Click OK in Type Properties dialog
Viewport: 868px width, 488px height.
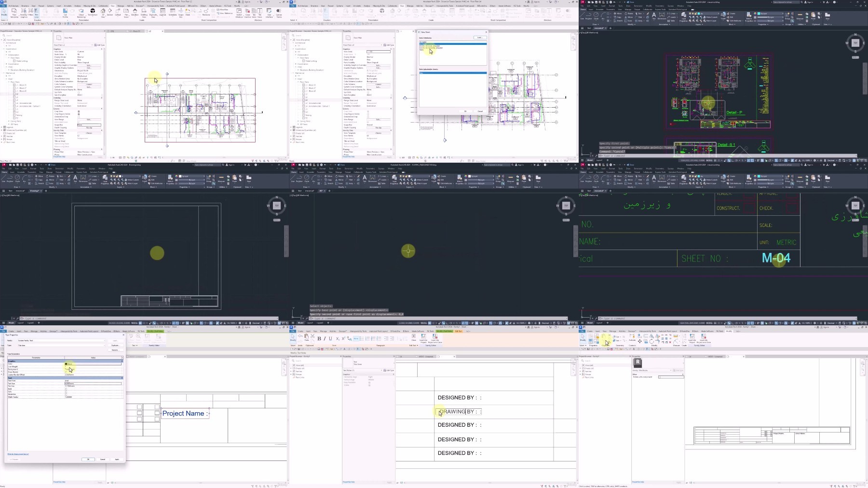click(x=88, y=460)
